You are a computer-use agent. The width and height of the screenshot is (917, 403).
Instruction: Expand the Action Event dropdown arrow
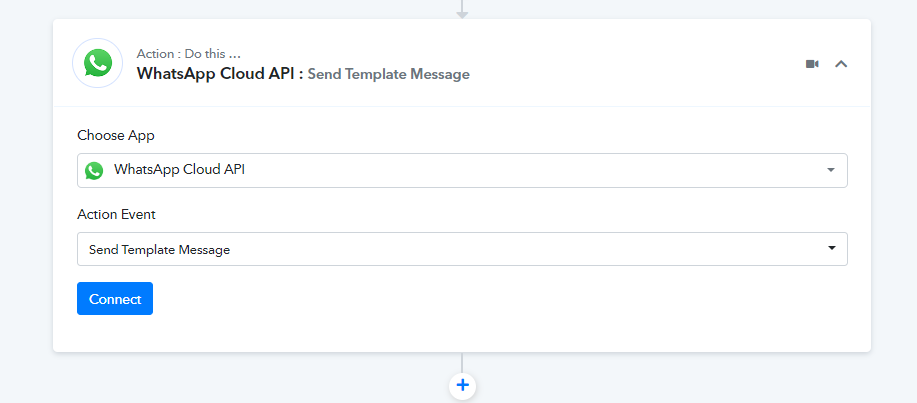832,248
